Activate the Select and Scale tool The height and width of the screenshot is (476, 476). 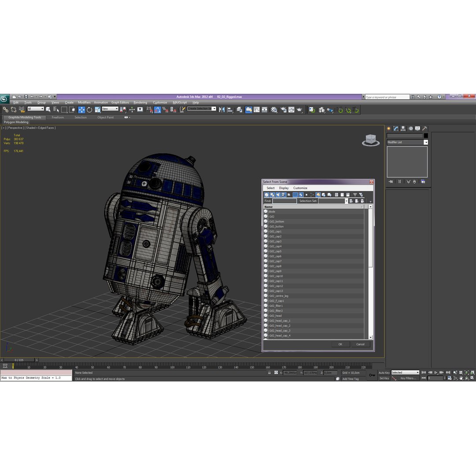(x=97, y=110)
